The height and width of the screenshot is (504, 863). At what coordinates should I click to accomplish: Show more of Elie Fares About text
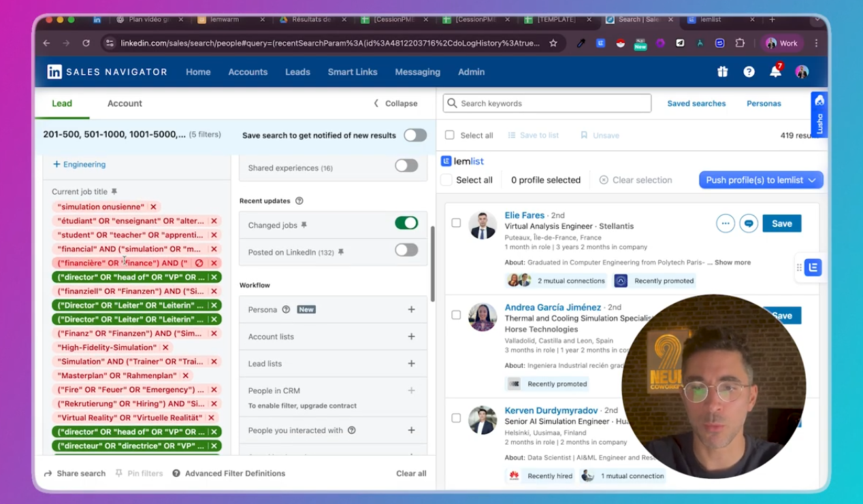coord(732,263)
